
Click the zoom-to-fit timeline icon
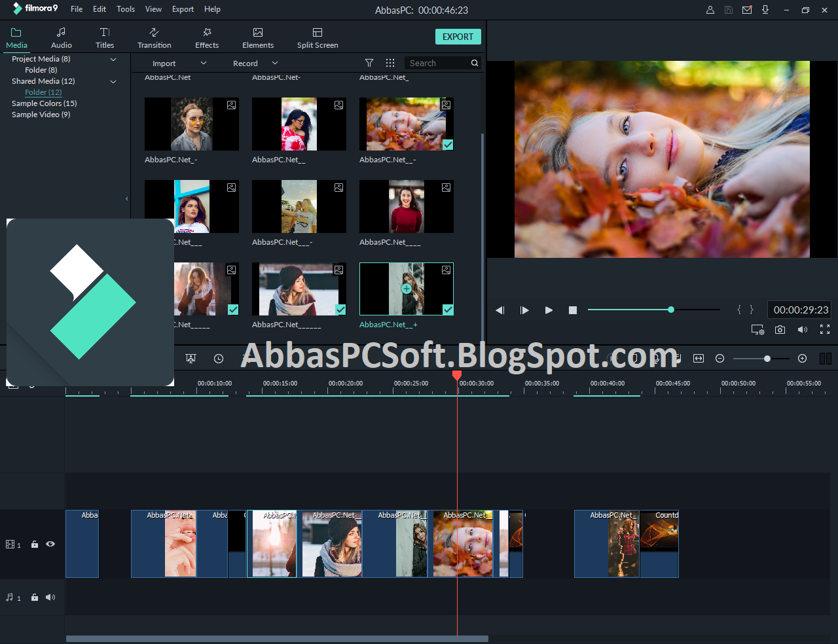(698, 359)
